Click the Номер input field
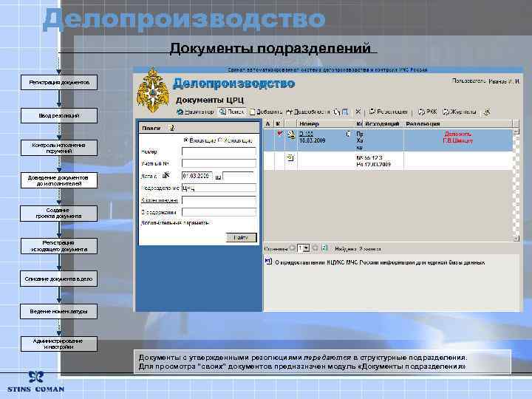This screenshot has width=532, height=399. point(219,151)
